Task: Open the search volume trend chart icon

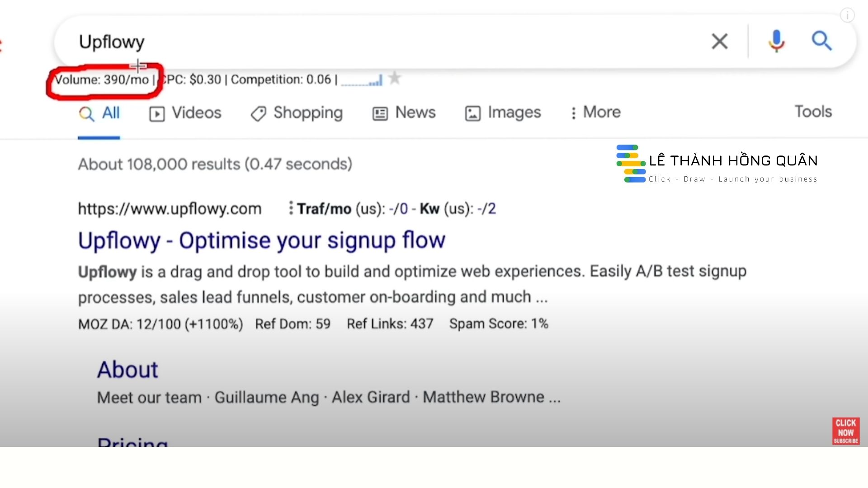Action: tap(362, 81)
